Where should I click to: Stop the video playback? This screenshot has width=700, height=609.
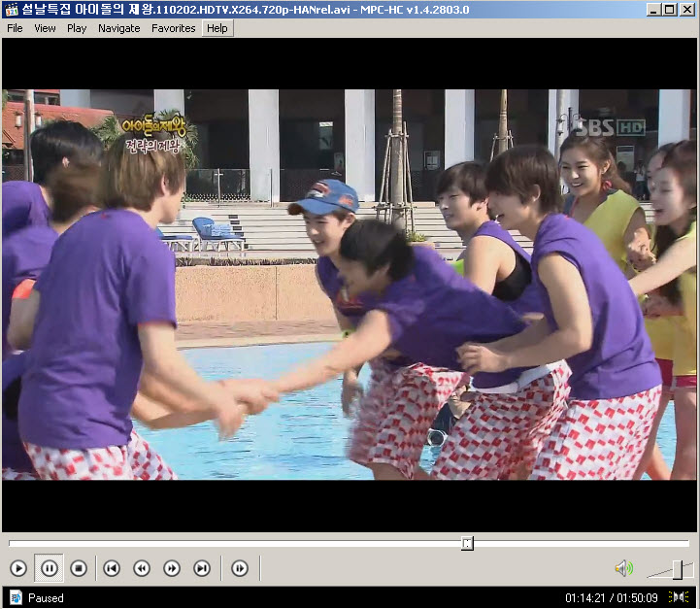pyautogui.click(x=79, y=568)
